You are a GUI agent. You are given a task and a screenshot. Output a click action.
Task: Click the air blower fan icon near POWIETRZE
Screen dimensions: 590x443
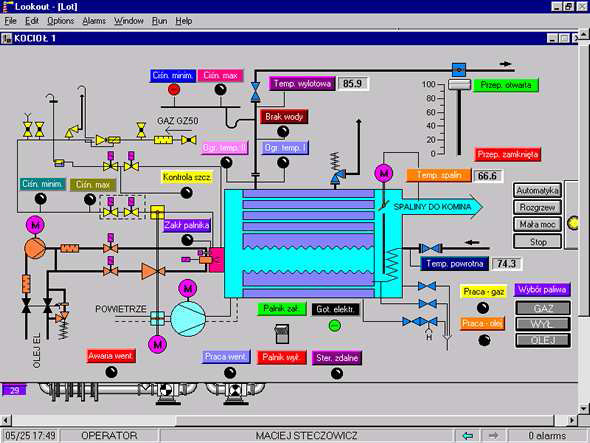tap(188, 318)
